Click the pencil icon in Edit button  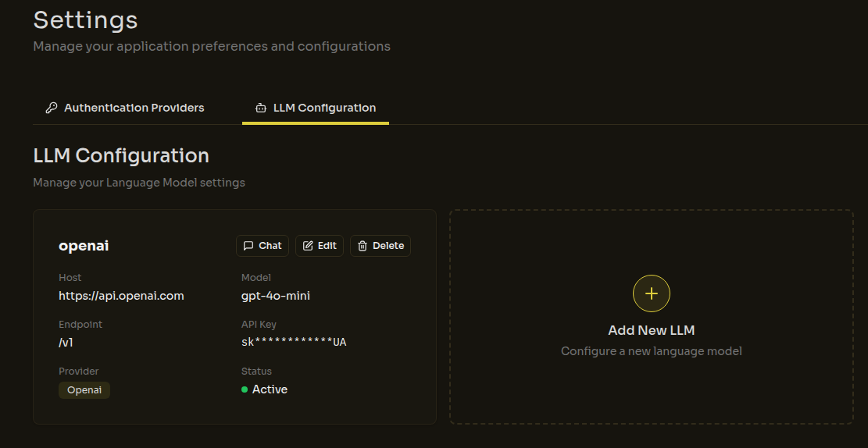(x=308, y=246)
